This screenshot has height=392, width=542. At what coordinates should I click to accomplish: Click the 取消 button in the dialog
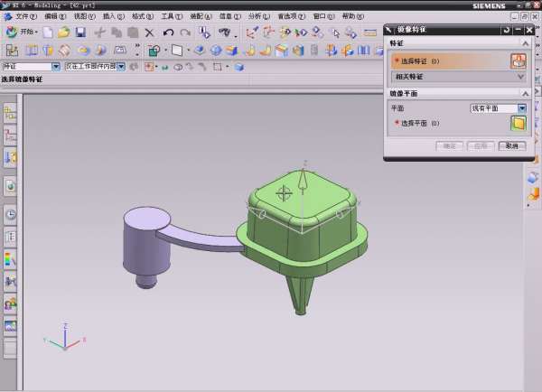point(511,145)
